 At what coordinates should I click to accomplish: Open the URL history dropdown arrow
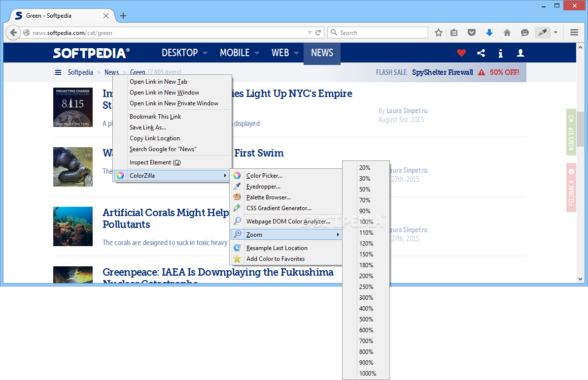(x=310, y=32)
